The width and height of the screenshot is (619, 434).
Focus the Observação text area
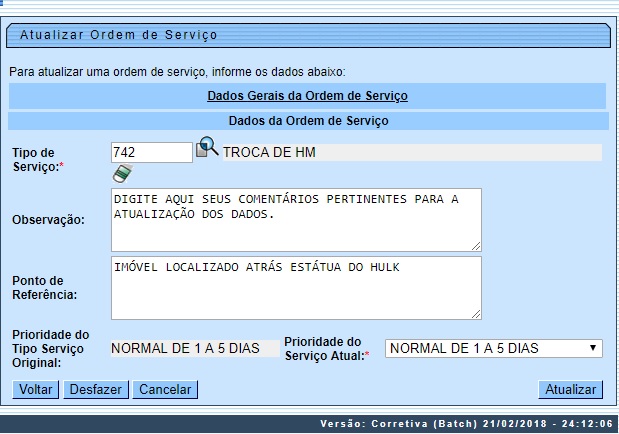point(296,218)
